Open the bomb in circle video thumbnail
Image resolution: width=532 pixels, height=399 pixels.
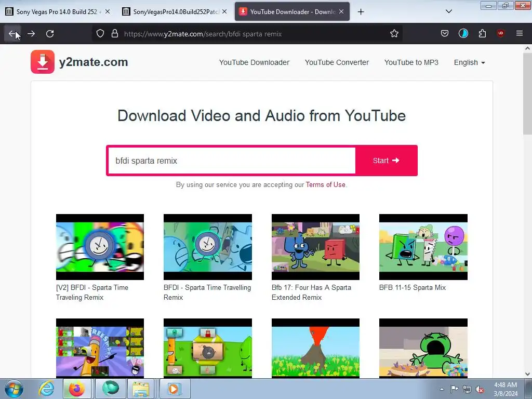click(208, 348)
